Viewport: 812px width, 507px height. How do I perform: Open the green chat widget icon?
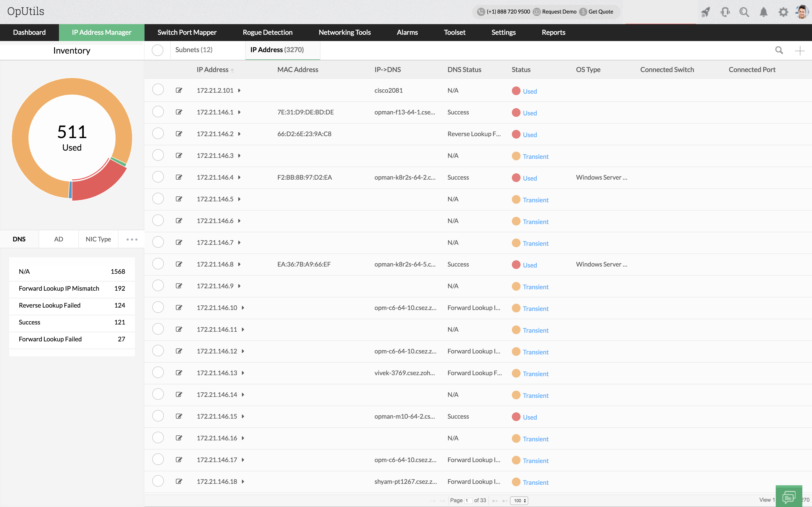(x=789, y=496)
